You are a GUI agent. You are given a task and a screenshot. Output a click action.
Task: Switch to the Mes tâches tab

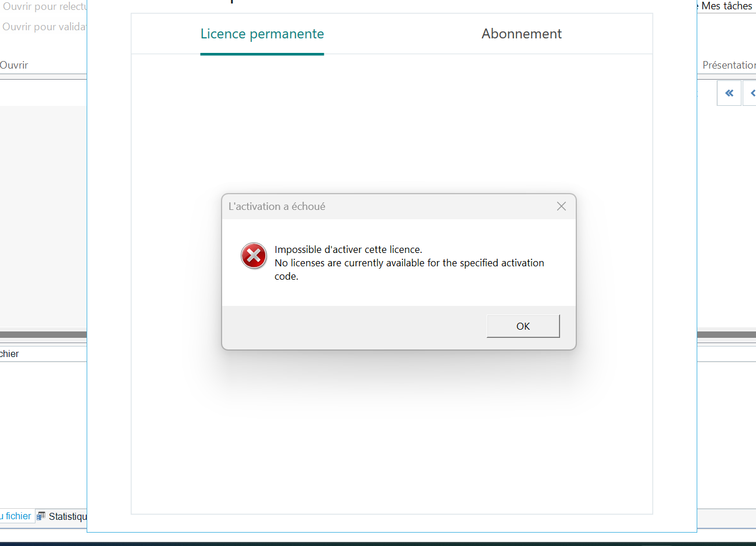(x=727, y=6)
